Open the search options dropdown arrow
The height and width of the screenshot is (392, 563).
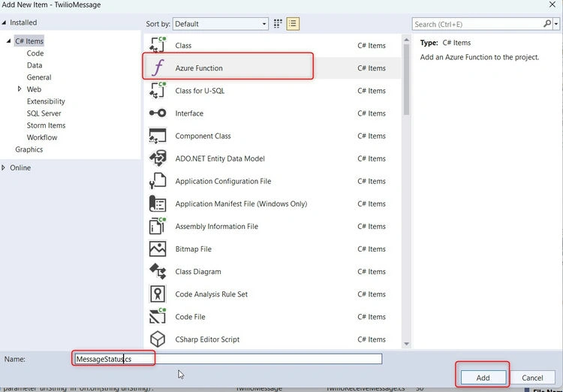point(556,24)
